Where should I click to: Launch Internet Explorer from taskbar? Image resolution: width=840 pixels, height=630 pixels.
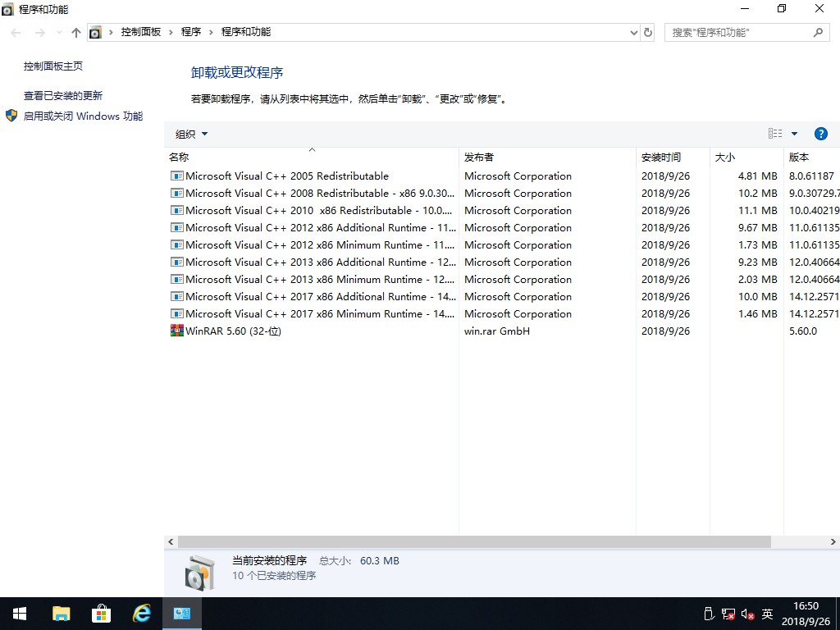(141, 614)
